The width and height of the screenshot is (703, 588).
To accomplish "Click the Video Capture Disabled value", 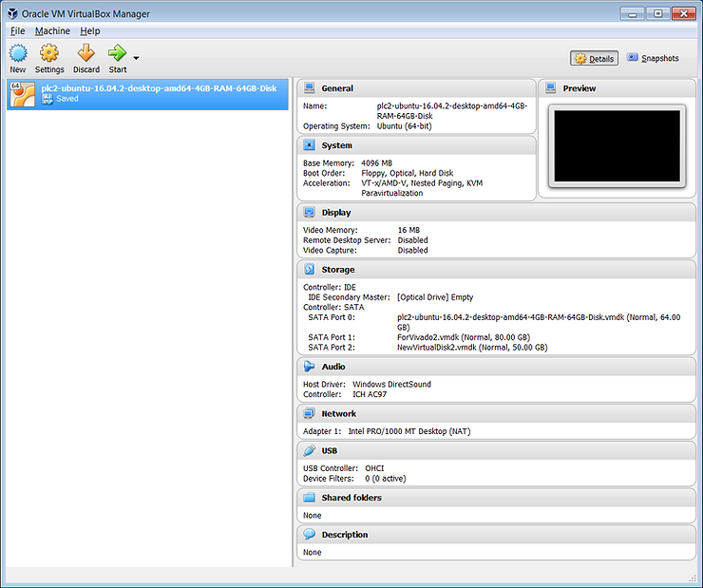I will (412, 250).
